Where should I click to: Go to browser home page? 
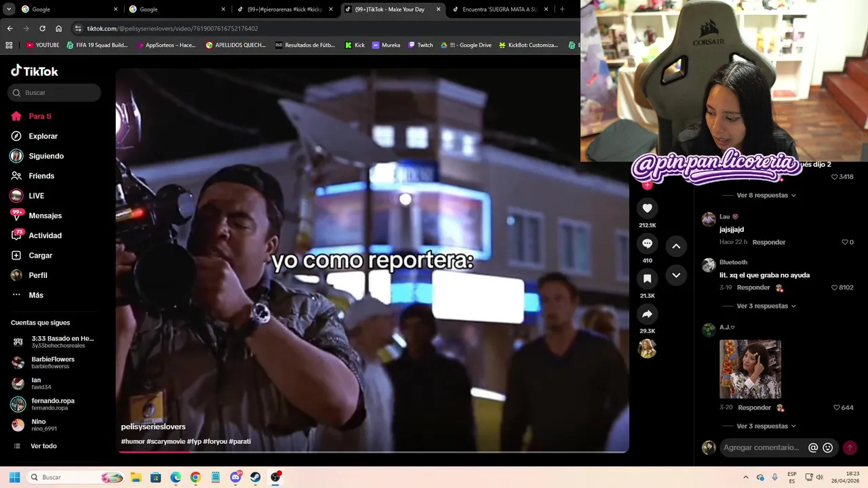[58, 28]
